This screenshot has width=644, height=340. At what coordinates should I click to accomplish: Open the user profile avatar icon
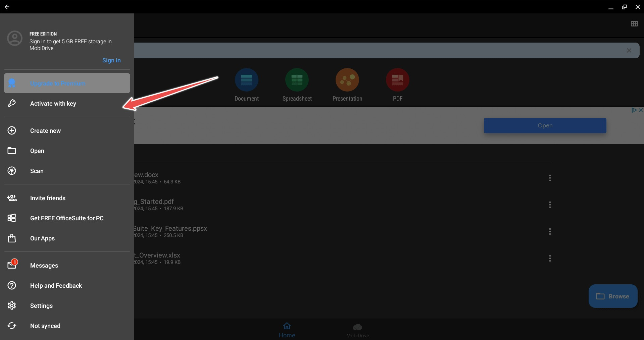point(15,39)
